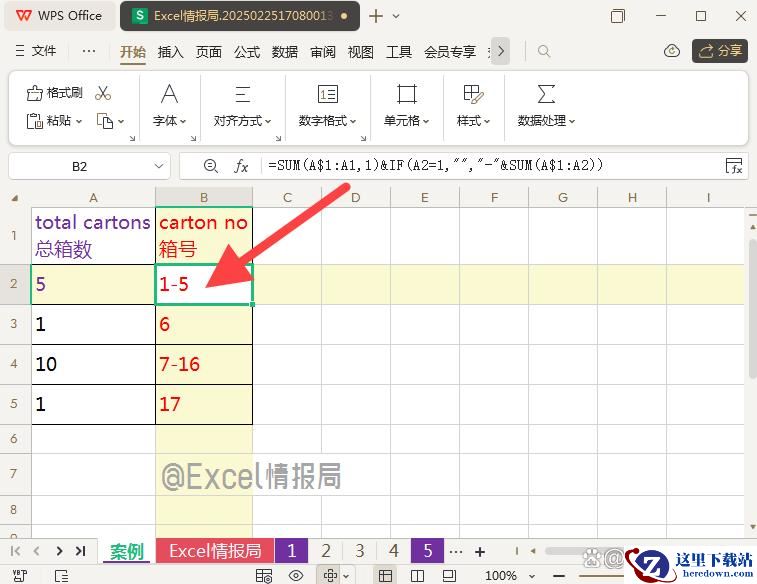Click the Paste (粘贴) clipboard icon
757x584 pixels.
(34, 121)
